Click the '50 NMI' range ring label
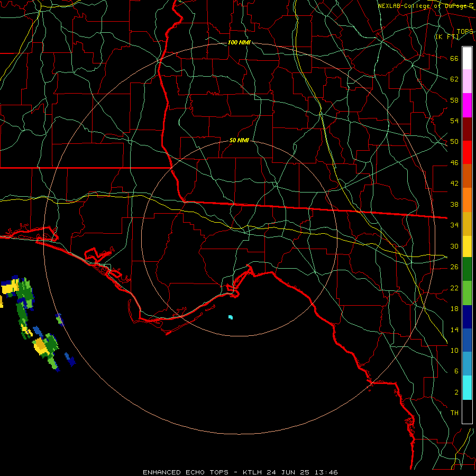The width and height of the screenshot is (476, 476). 239,140
